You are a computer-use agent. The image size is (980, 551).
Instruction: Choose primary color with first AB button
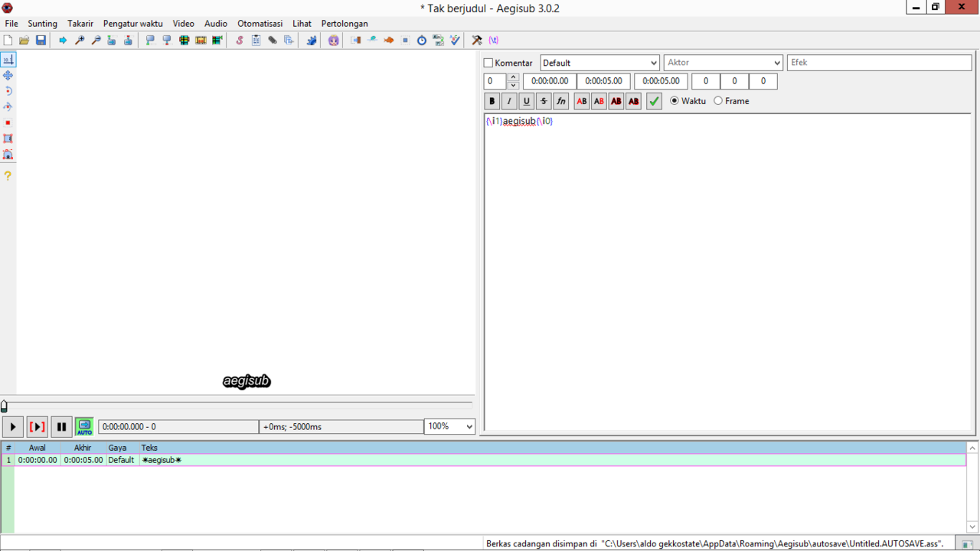pos(582,101)
